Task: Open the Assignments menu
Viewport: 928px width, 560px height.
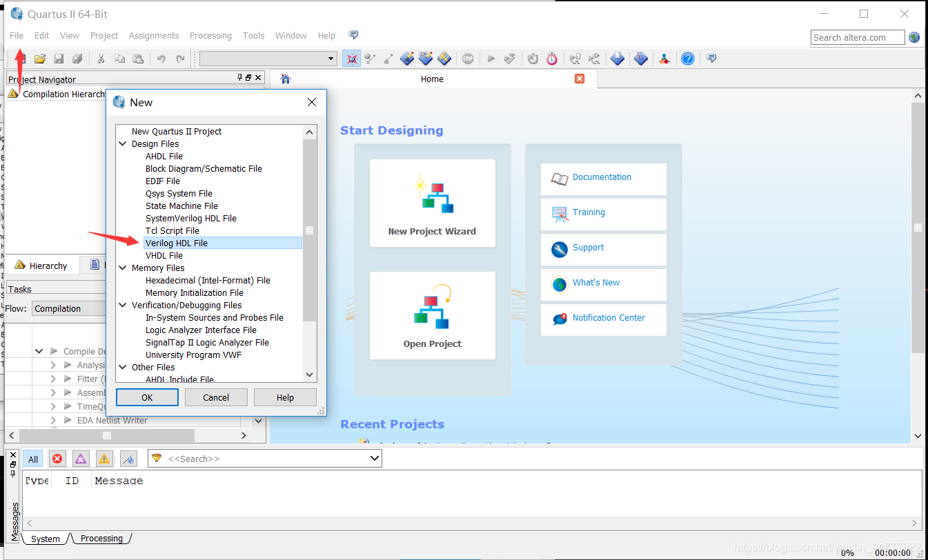Action: pos(154,35)
